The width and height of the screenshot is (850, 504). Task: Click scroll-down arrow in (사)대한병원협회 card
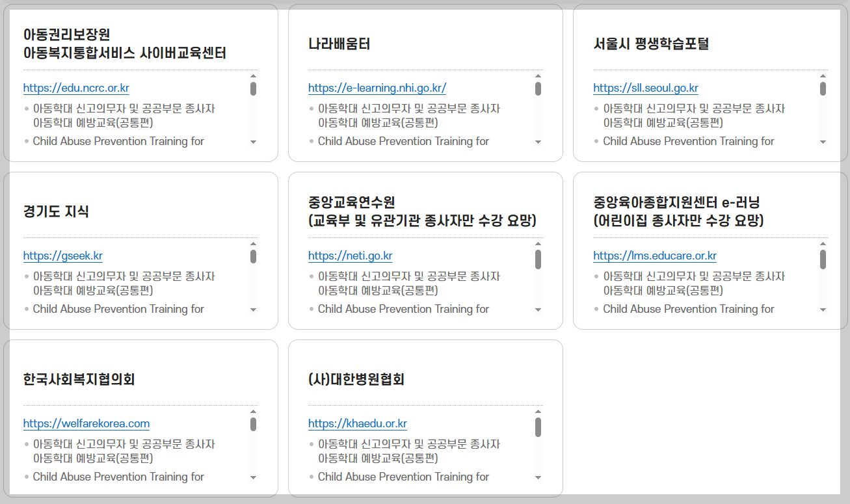pos(538,477)
